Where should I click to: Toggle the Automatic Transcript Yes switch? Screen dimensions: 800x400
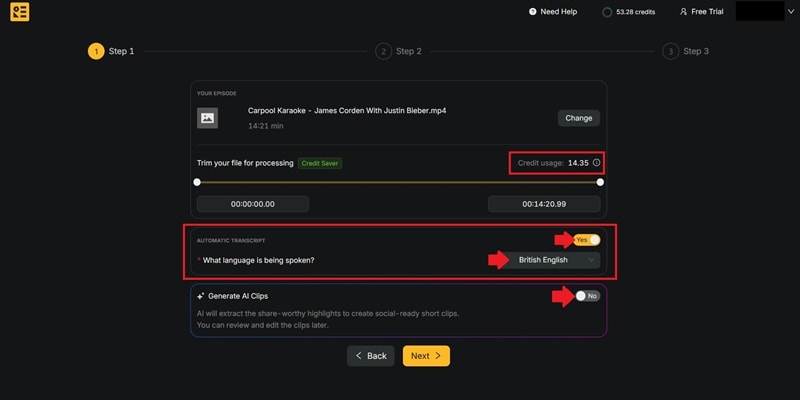click(x=587, y=240)
